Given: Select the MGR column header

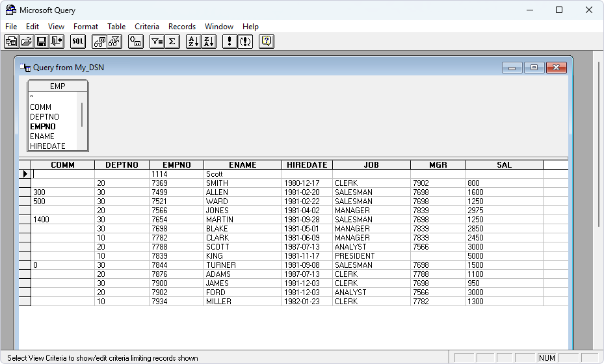Looking at the screenshot, I should [x=438, y=165].
